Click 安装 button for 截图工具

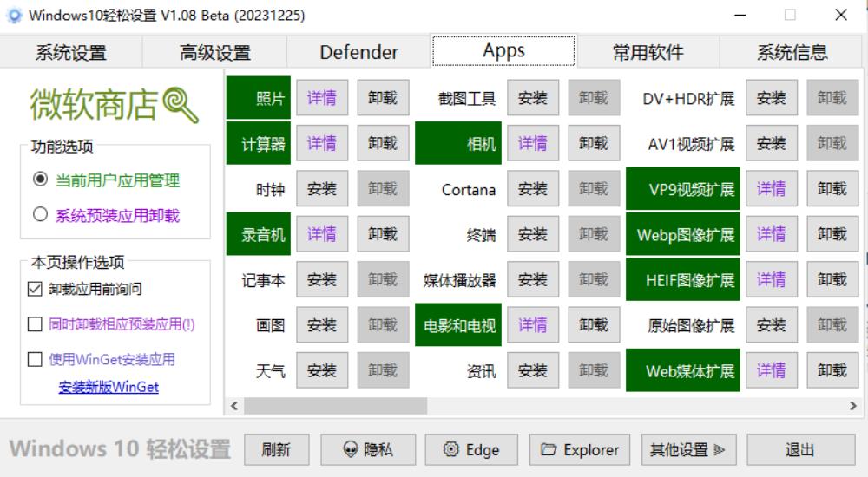(533, 98)
